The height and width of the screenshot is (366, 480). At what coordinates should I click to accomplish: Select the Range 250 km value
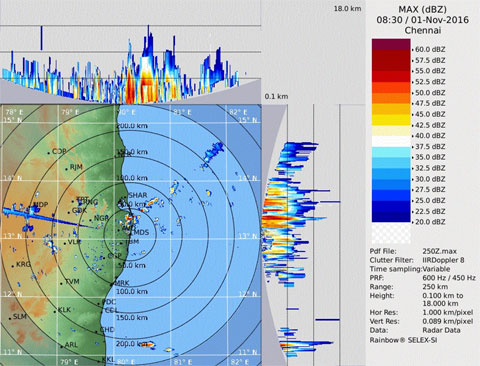click(435, 287)
